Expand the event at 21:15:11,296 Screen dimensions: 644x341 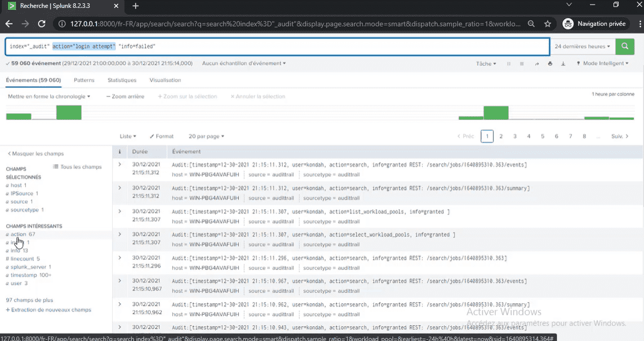coord(119,257)
